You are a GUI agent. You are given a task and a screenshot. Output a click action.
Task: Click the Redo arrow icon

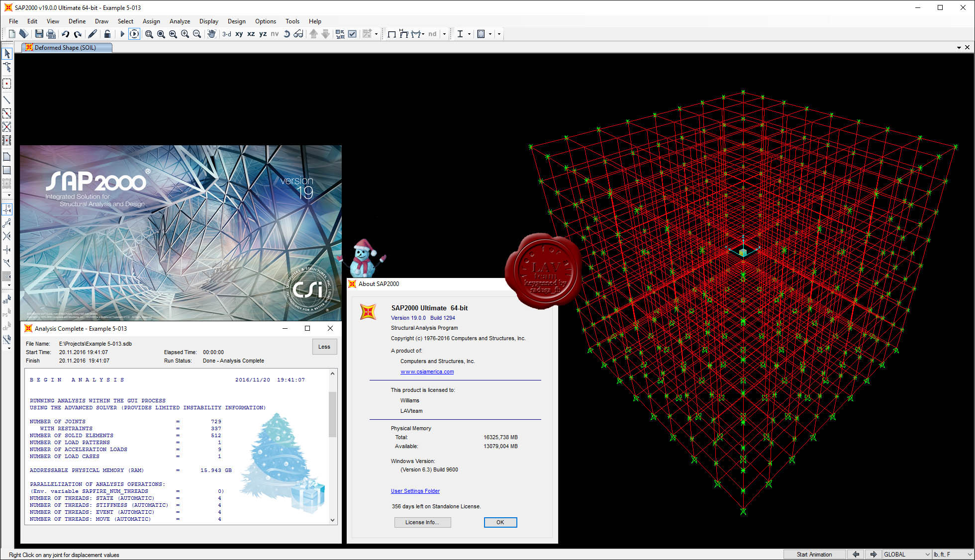coord(78,34)
